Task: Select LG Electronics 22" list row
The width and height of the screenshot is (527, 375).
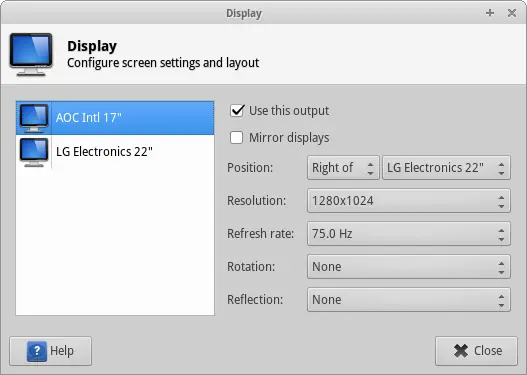Action: pos(115,152)
